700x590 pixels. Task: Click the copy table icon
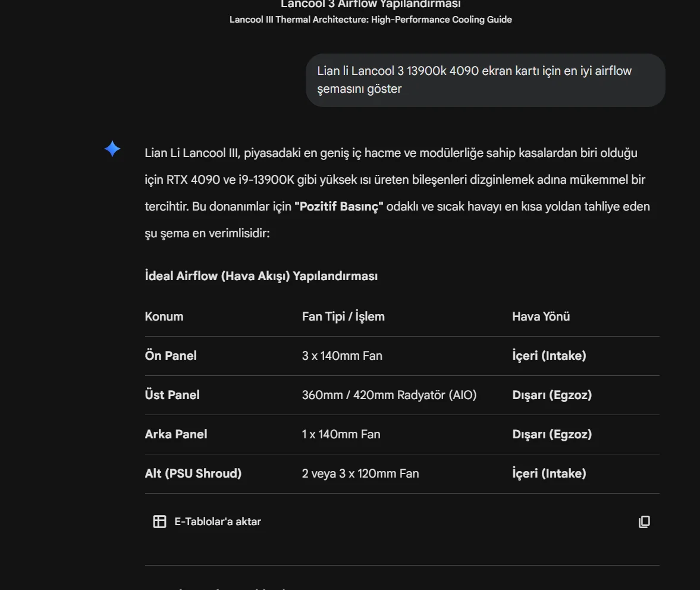[644, 522]
